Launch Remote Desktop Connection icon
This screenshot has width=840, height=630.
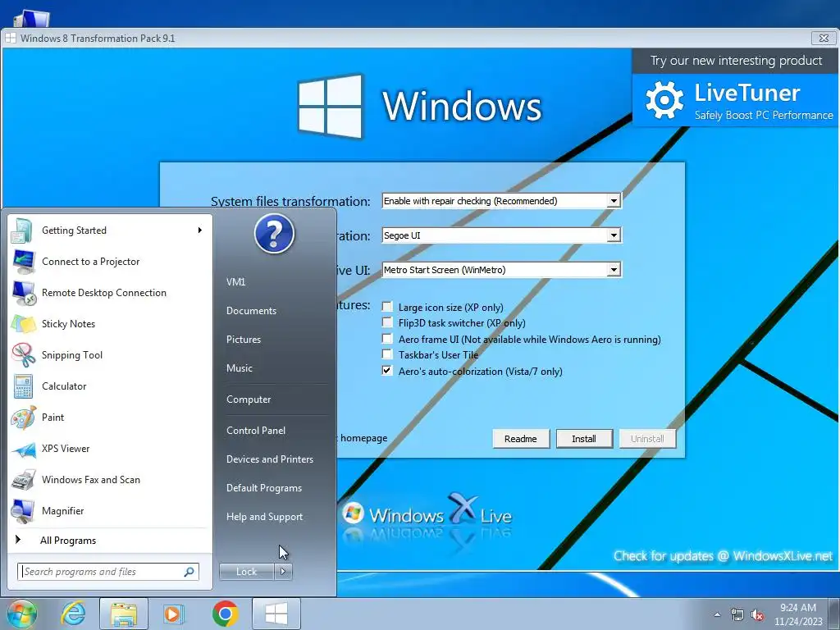[24, 293]
